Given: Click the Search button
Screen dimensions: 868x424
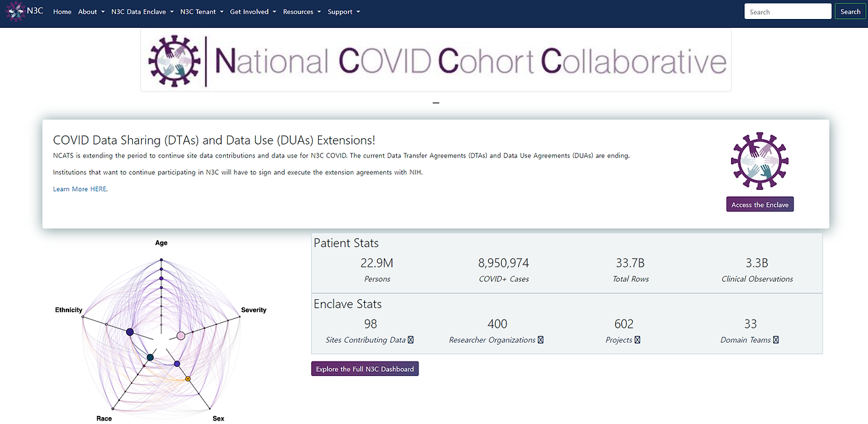Looking at the screenshot, I should click(x=850, y=12).
